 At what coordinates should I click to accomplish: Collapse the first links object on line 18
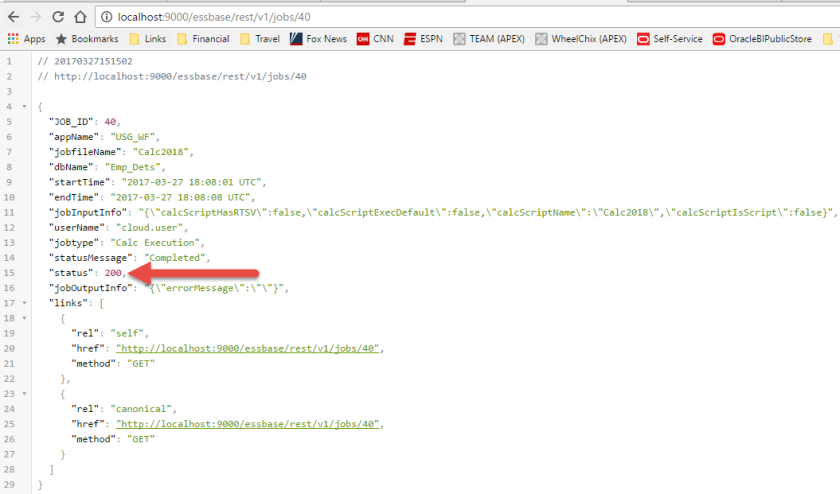pyautogui.click(x=24, y=318)
